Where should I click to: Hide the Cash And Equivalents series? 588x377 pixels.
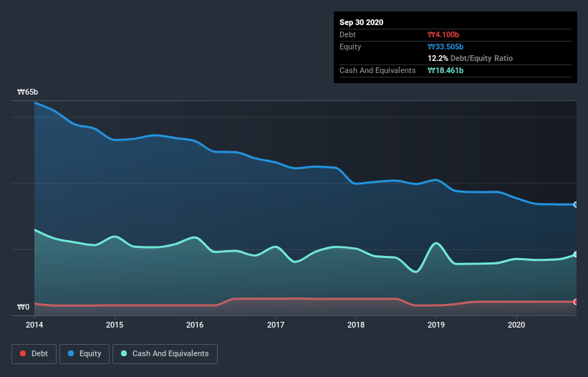click(x=165, y=353)
